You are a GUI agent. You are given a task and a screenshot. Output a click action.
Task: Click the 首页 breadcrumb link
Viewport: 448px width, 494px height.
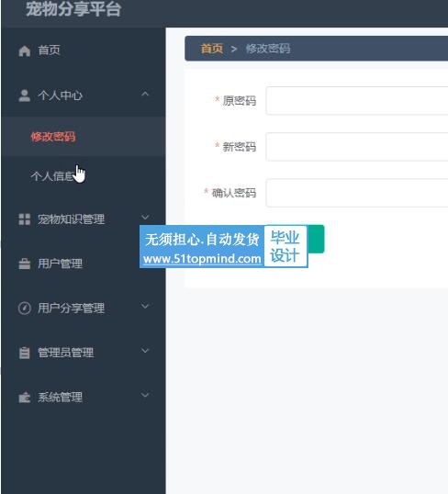(x=212, y=49)
